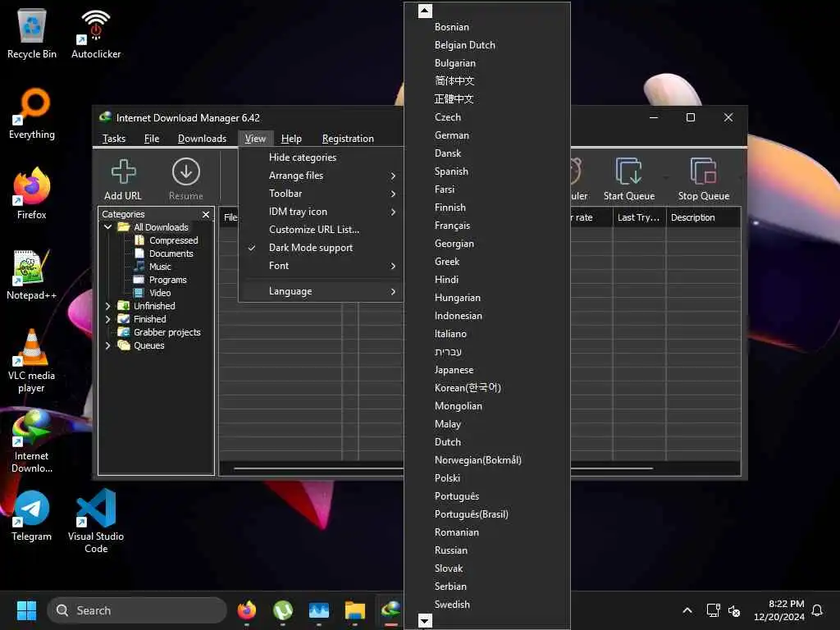
Task: Click language list scroll-up arrow
Action: tap(425, 11)
